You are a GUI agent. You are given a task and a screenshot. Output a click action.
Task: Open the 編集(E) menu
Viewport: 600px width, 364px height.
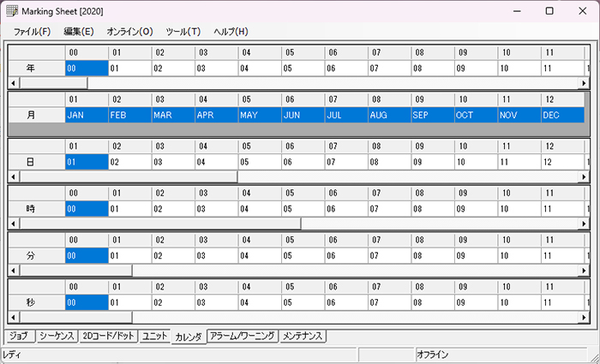[79, 32]
